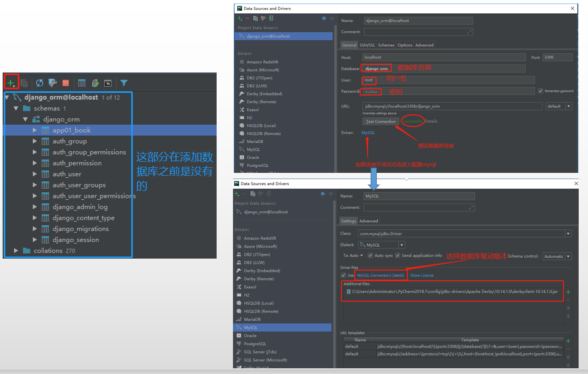Expand the Comment field in data source dialog
The height and width of the screenshot is (374, 588).
[x=469, y=32]
